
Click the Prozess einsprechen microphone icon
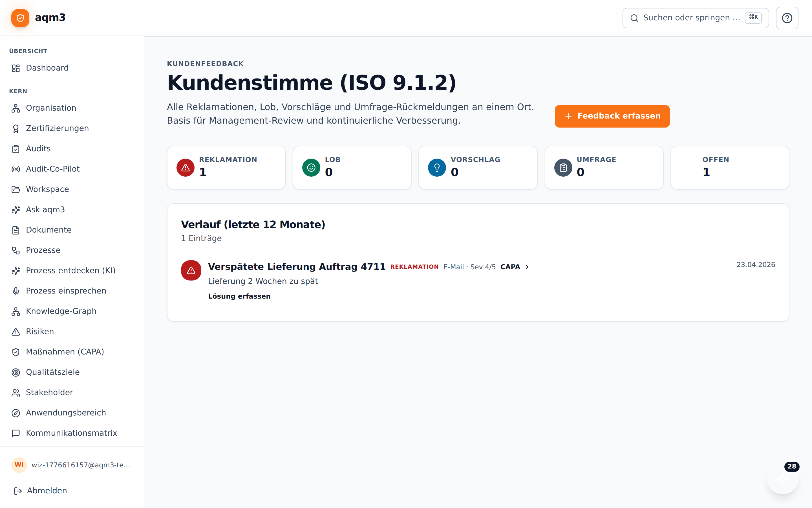(16, 291)
